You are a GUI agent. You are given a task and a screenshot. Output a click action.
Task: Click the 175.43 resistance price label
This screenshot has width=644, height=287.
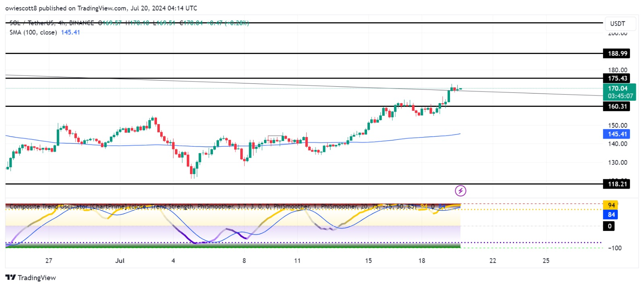tap(617, 79)
